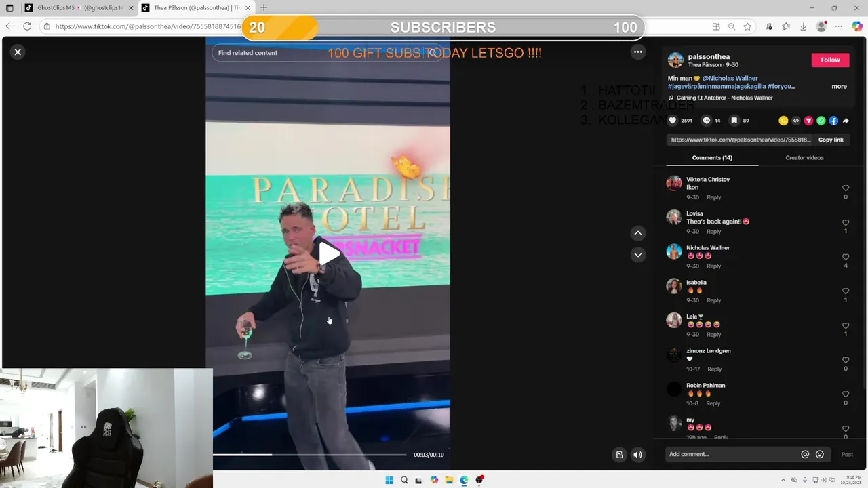Open browser downloads icon
Image resolution: width=868 pixels, height=488 pixels.
[x=803, y=26]
